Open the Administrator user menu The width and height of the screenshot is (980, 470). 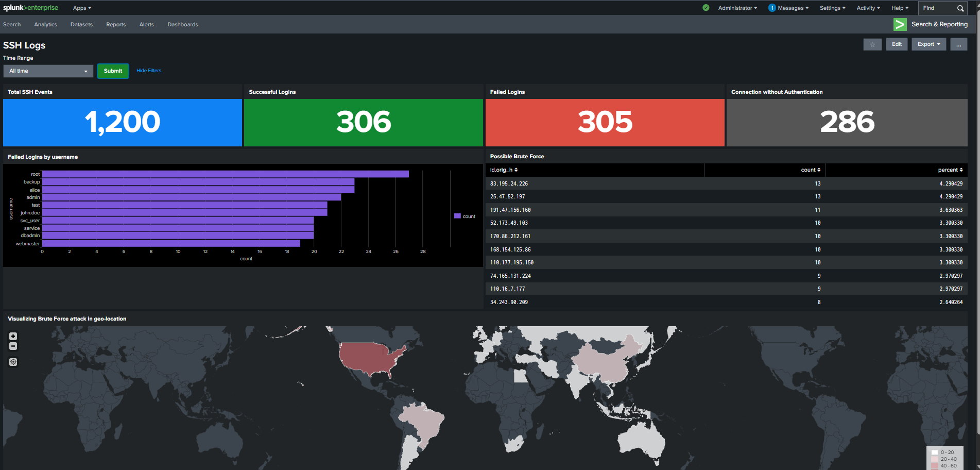[x=737, y=8]
